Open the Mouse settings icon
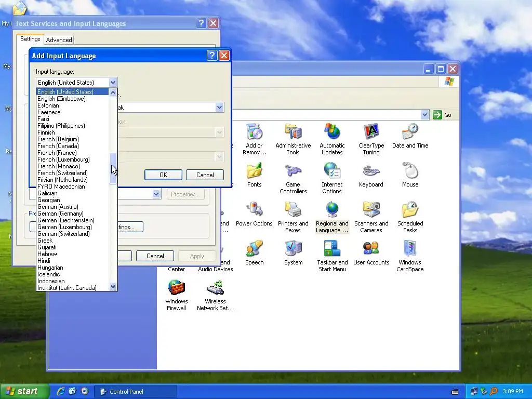 point(410,175)
